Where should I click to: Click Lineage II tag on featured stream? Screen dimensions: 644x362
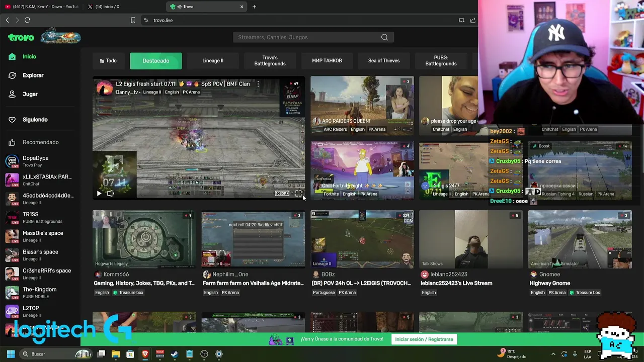click(x=152, y=92)
